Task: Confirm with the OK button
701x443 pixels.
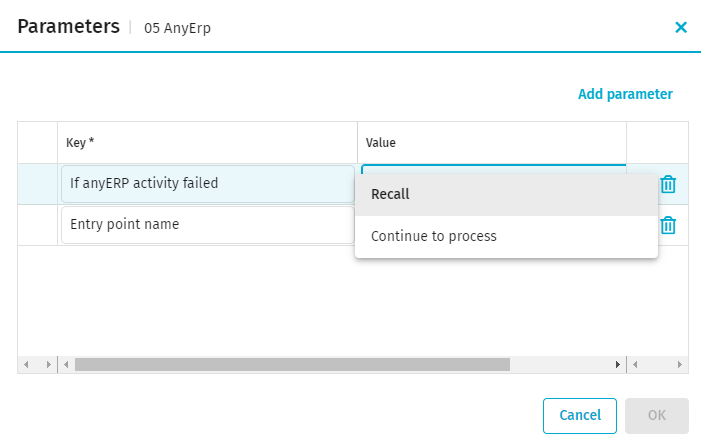Action: (656, 415)
